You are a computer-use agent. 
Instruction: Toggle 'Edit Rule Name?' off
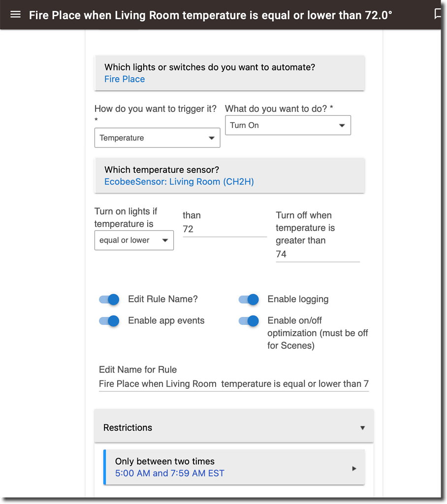[x=109, y=299]
